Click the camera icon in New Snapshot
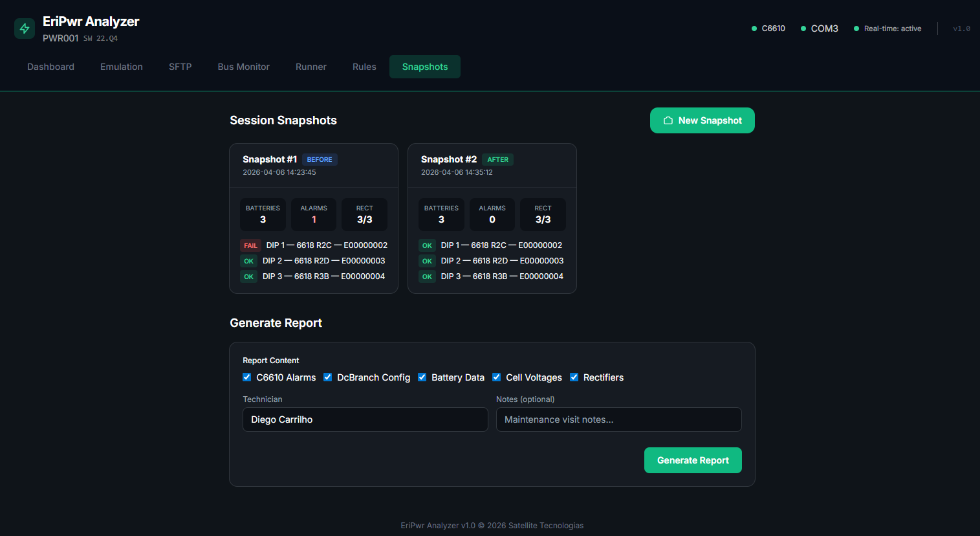 coord(668,120)
